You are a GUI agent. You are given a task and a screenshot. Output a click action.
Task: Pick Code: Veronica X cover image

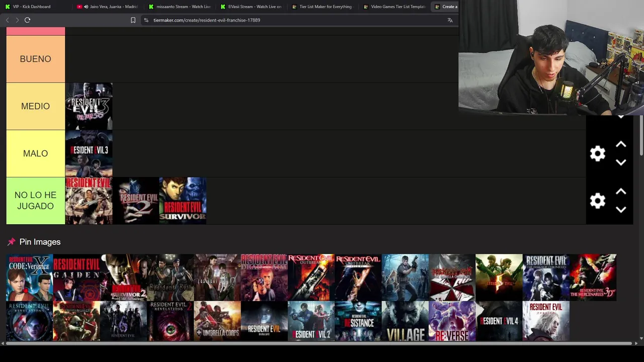tap(29, 278)
